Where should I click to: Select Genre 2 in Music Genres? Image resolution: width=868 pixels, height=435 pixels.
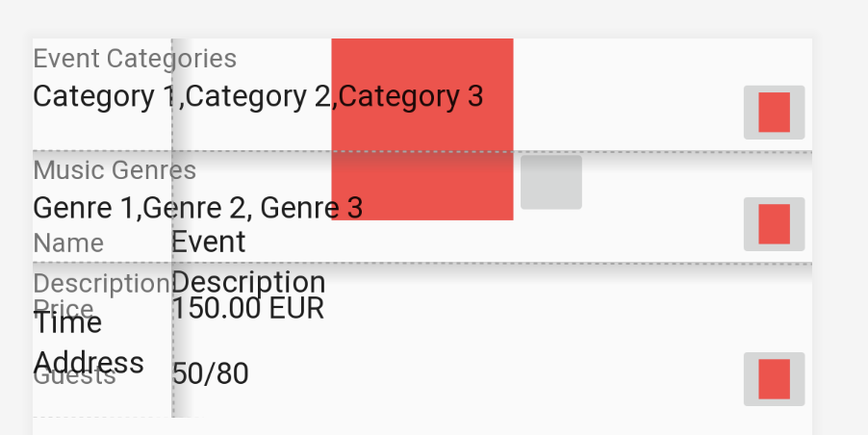[x=196, y=207]
